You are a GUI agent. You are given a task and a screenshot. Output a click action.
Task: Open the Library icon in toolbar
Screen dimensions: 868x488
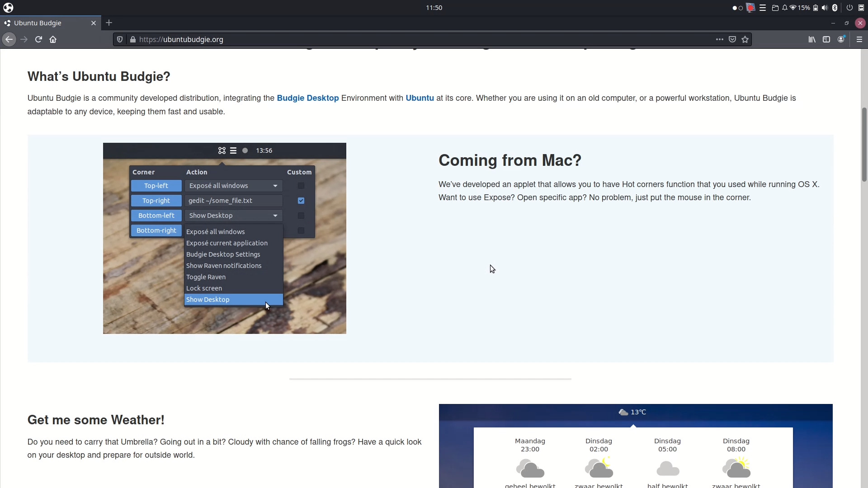click(x=812, y=40)
